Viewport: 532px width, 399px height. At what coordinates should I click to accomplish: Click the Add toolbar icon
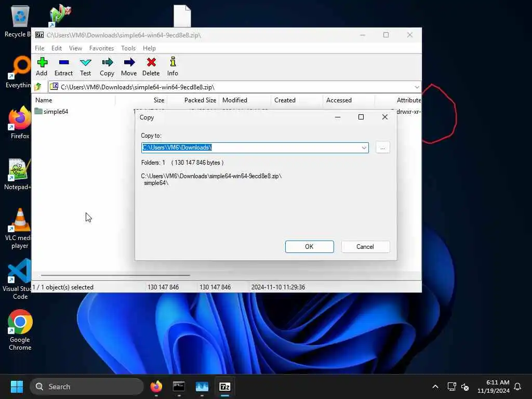point(42,62)
